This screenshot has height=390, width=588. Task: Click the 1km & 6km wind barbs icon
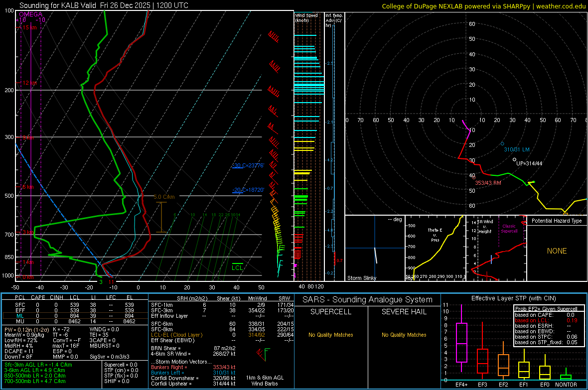coord(263,354)
